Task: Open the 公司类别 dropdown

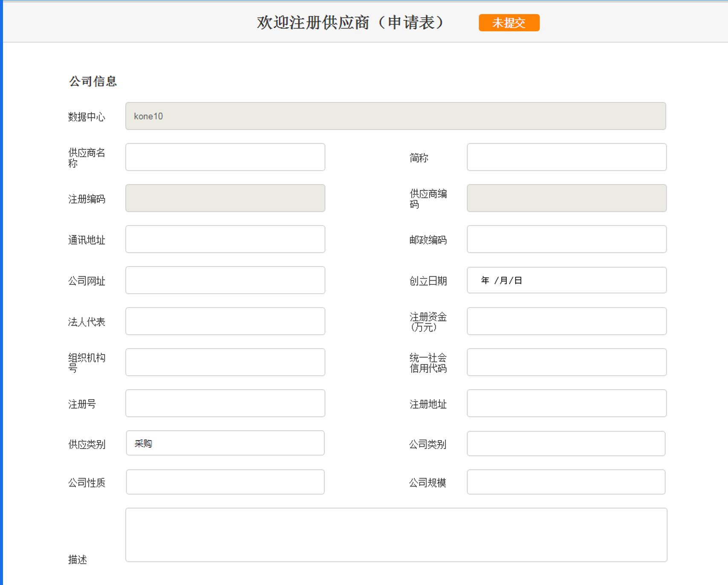Action: click(566, 443)
